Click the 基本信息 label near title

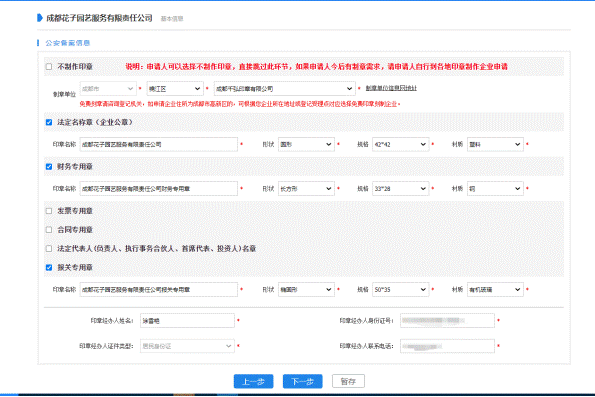pos(172,19)
